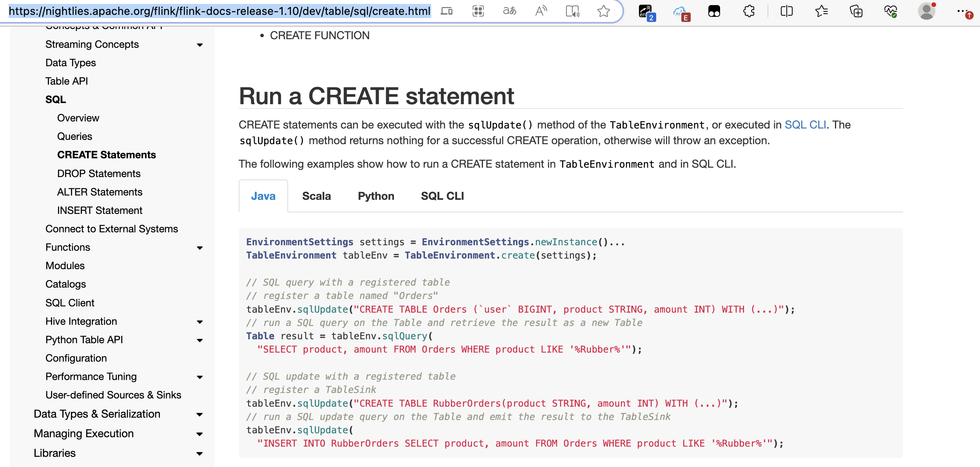
Task: Open SQL Overview sidebar link
Action: pos(78,118)
